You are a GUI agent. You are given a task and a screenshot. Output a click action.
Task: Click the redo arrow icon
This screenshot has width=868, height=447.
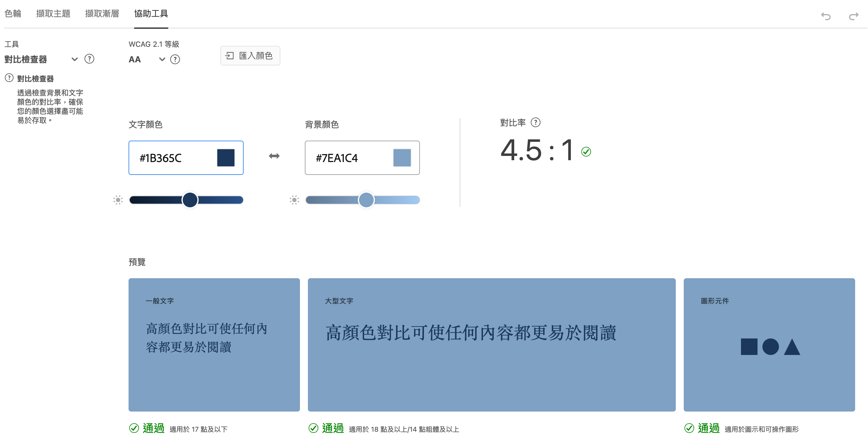(x=854, y=16)
